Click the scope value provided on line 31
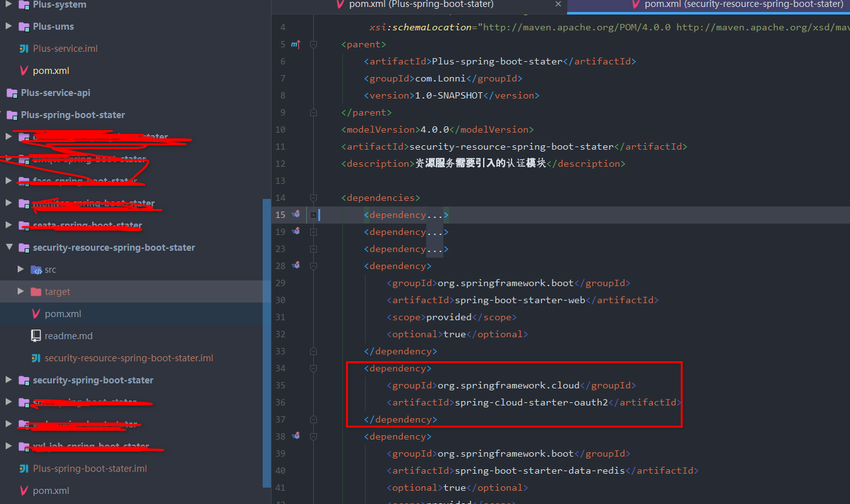 tap(449, 317)
